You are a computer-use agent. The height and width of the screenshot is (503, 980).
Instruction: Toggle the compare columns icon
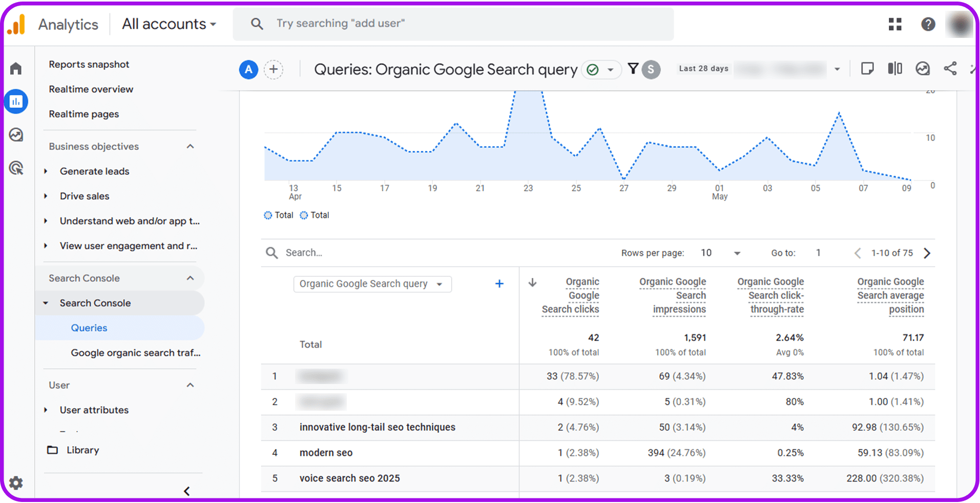point(894,69)
